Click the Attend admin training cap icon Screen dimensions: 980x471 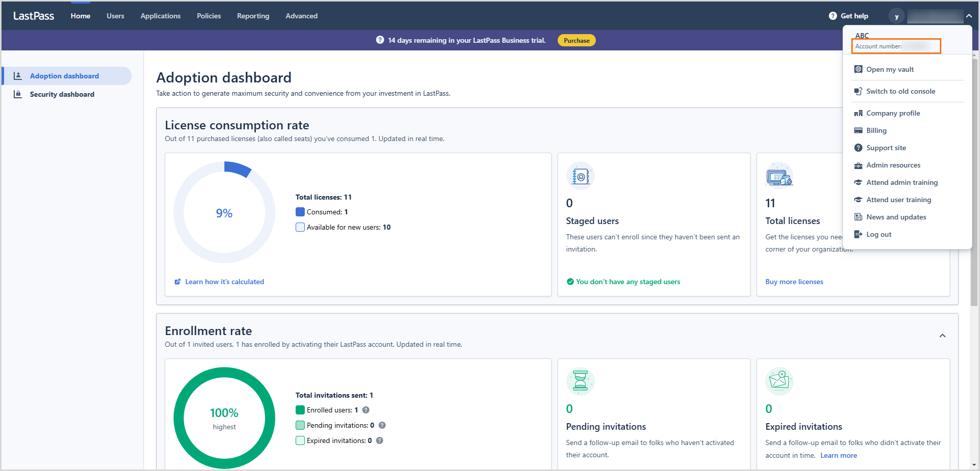coord(858,182)
